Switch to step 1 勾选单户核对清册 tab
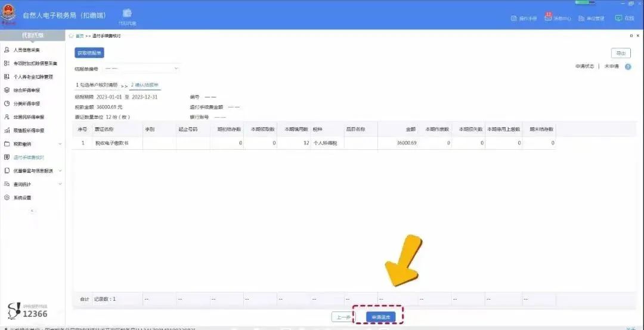 (97, 85)
